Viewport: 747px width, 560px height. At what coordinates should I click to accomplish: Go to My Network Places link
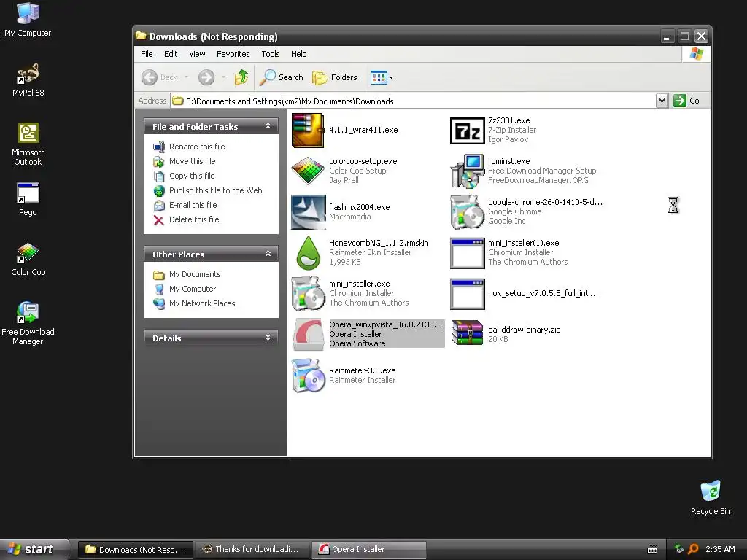tap(202, 303)
